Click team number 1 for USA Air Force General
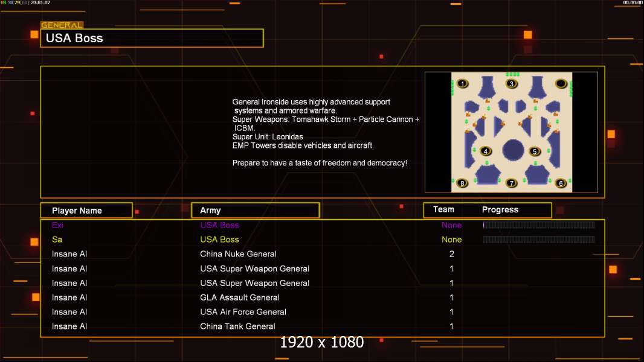Image resolution: width=644 pixels, height=362 pixels. pos(451,311)
